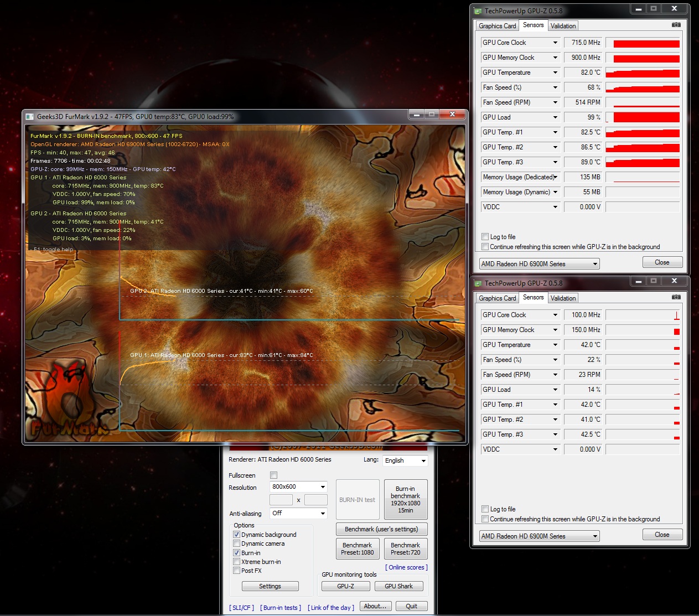Enable Continue refreshing in top GPU-Z window
This screenshot has width=699, height=616.
[485, 247]
